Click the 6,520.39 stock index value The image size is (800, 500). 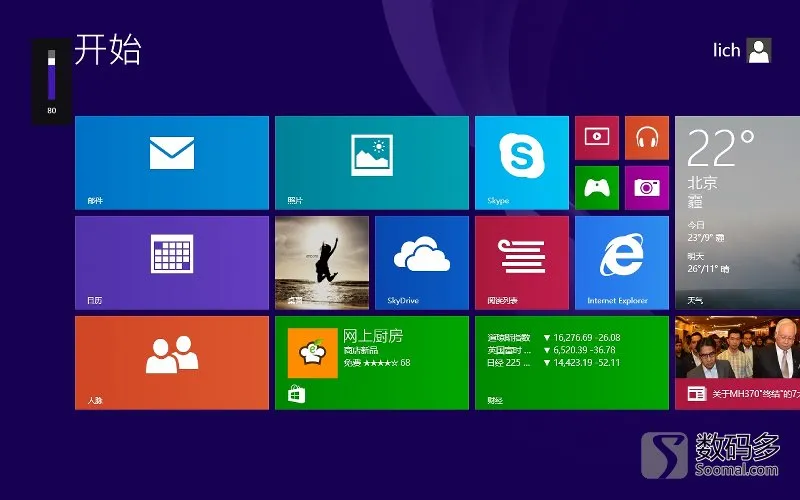(x=570, y=350)
